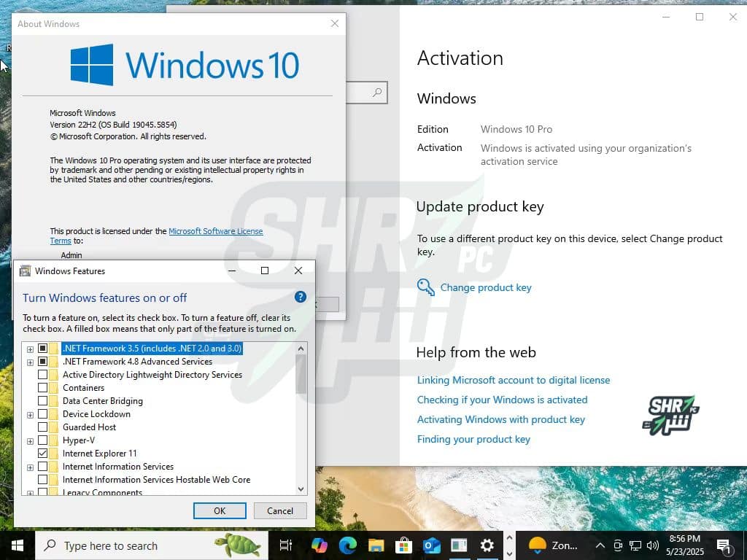The height and width of the screenshot is (560, 747).
Task: Open Linking Microsoft account to digital license
Action: click(x=514, y=380)
